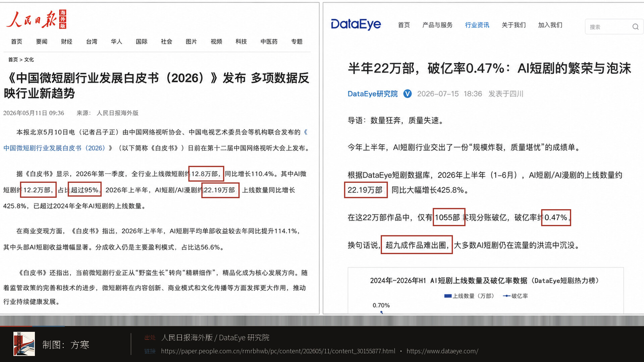Image resolution: width=644 pixels, height=362 pixels.
Task: Click the 导语: 数量狂奔, 质量失速 line
Action: 396,121
